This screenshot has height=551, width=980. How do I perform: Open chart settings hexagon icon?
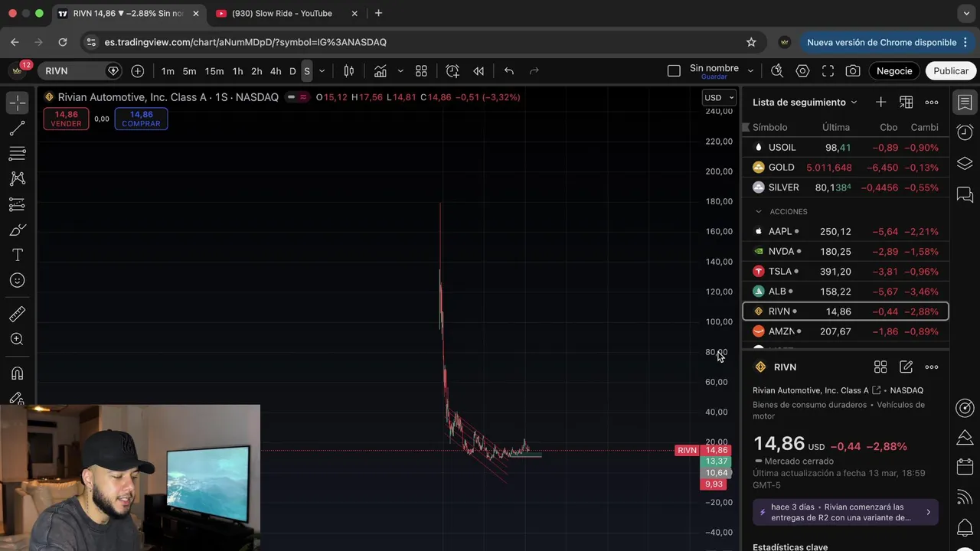click(802, 71)
